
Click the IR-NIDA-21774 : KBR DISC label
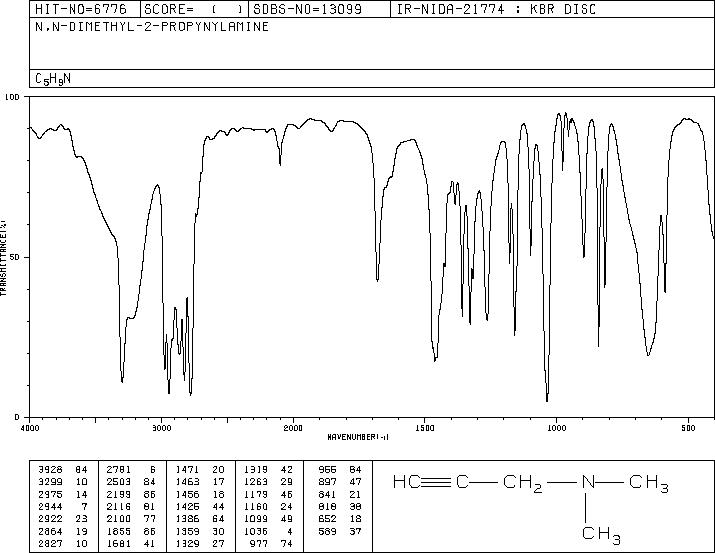[x=496, y=9]
